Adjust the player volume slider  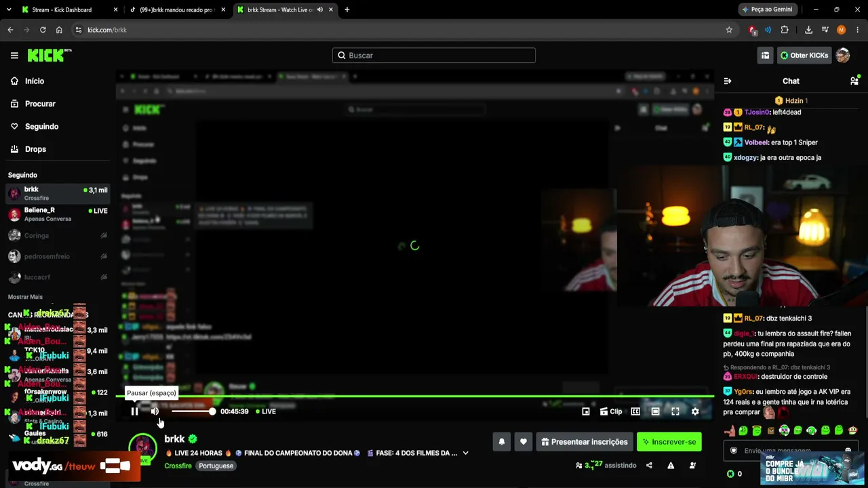tap(193, 411)
